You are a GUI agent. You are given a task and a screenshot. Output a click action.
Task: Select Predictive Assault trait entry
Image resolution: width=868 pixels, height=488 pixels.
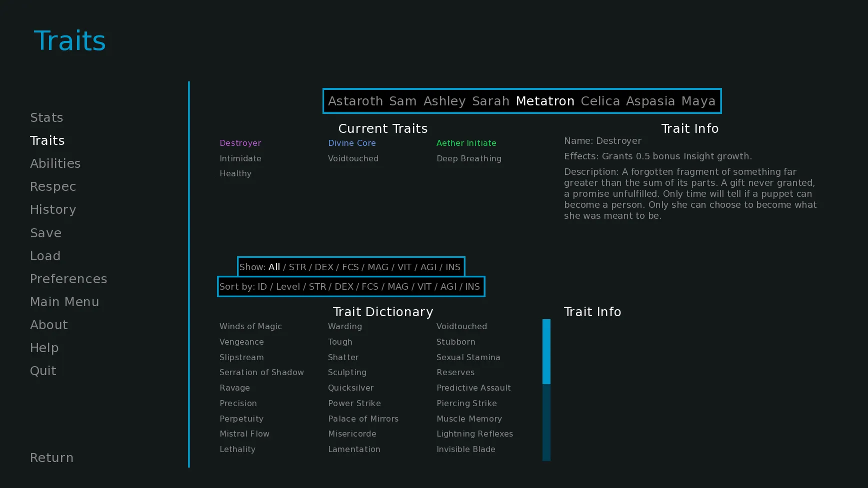click(473, 388)
